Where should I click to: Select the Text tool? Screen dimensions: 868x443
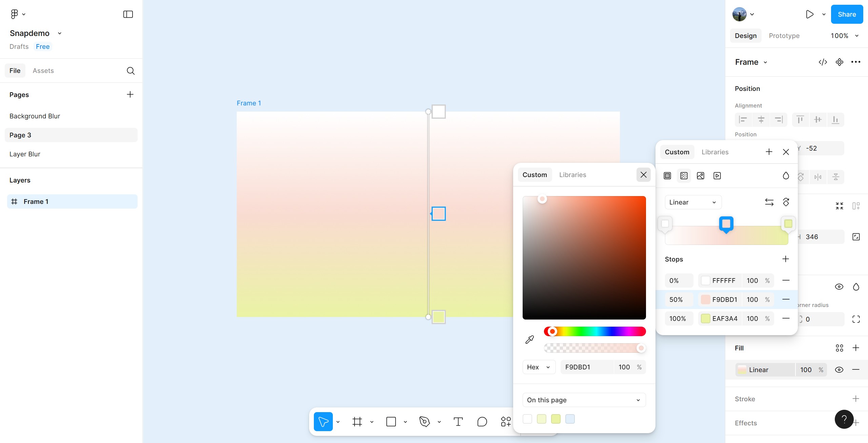pos(458,422)
